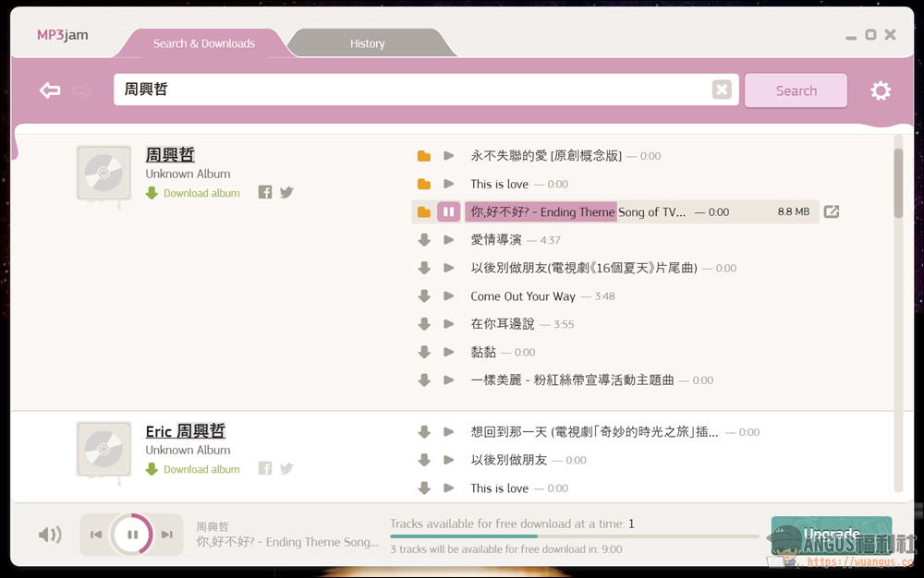Clear the search field with X icon
Viewport: 924px width, 578px height.
(722, 90)
